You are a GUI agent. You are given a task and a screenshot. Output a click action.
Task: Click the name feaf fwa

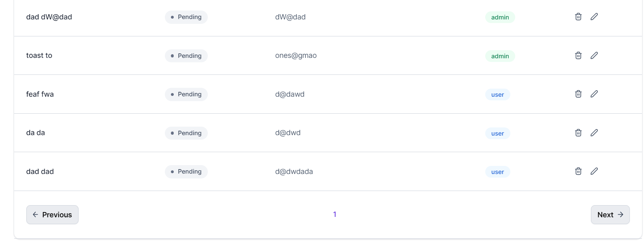(x=40, y=94)
